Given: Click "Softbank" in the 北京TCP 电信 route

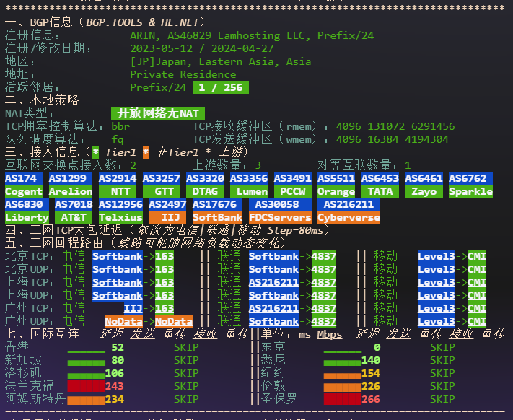Looking at the screenshot, I should coord(118,256).
